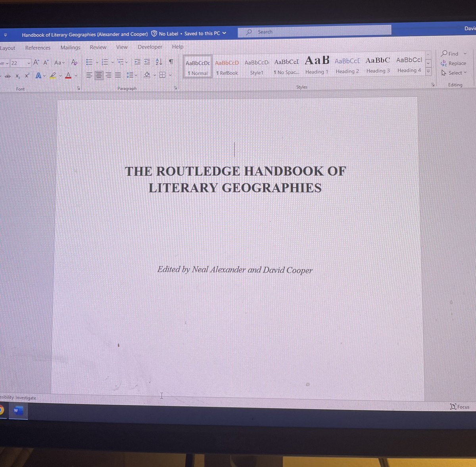Screen dimensions: 476x467
Task: Align text to the left
Action: tap(89, 75)
